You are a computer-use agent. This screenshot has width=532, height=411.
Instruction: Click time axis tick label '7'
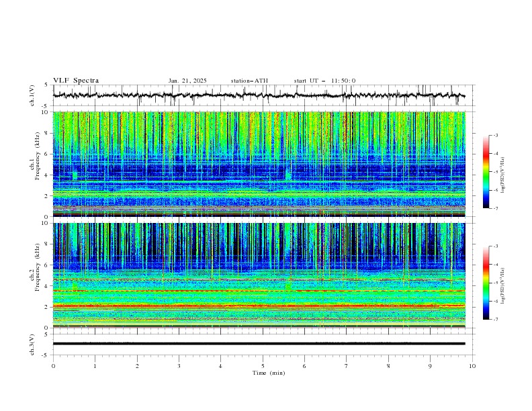point(347,366)
